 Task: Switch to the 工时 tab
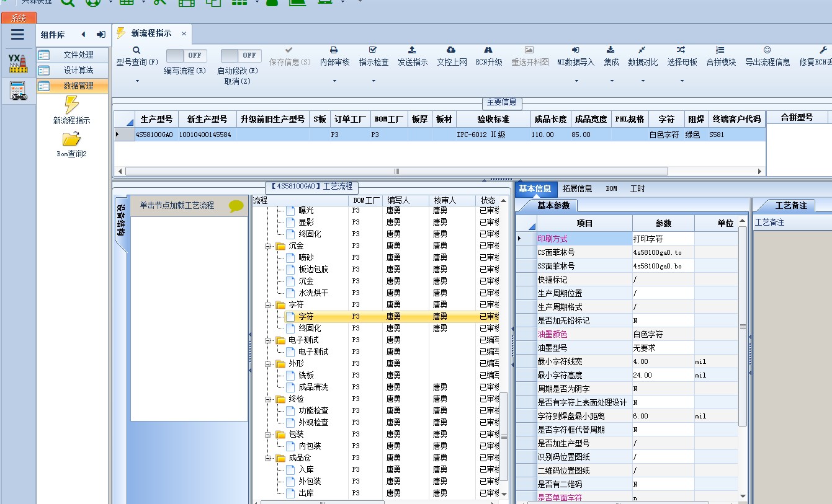[637, 188]
